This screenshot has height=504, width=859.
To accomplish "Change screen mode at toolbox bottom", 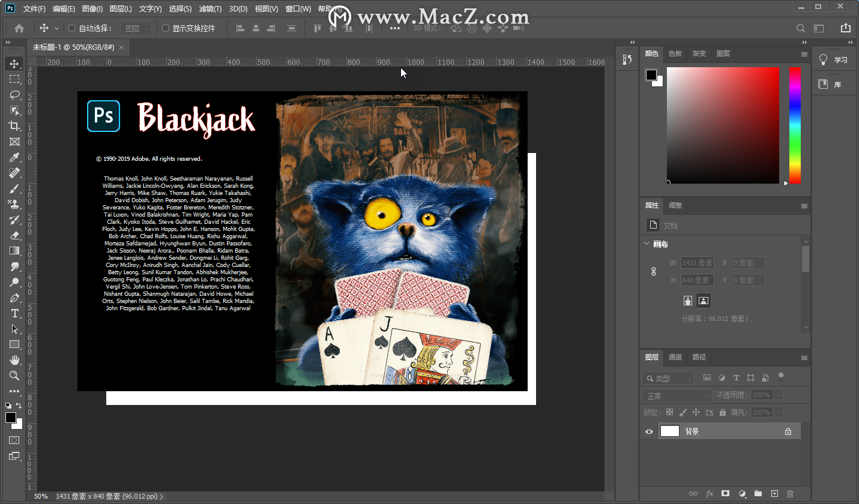I will [x=14, y=456].
